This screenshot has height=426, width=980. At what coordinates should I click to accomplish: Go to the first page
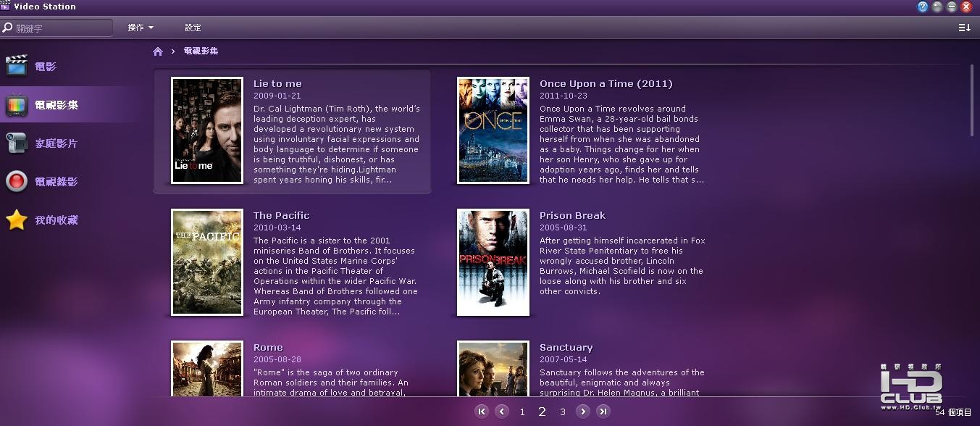[x=482, y=412]
